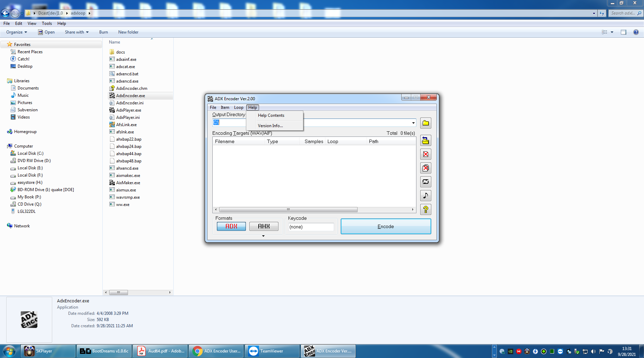Click New folder in Explorer toolbar
This screenshot has height=358, width=644.
(x=128, y=32)
